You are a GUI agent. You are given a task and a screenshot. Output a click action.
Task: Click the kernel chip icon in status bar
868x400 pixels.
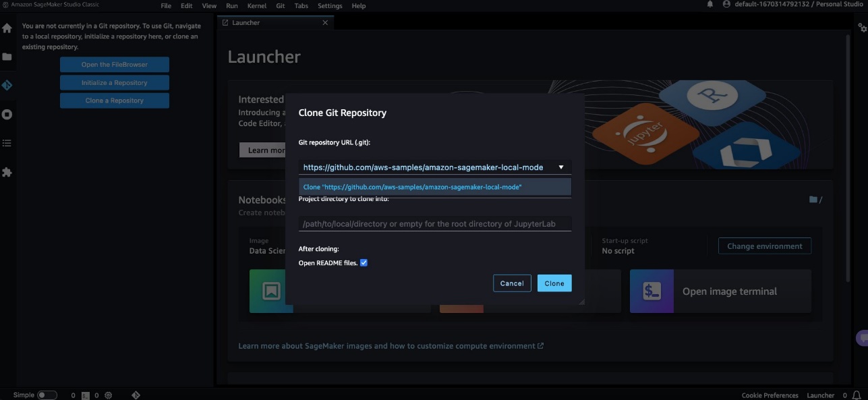109,395
